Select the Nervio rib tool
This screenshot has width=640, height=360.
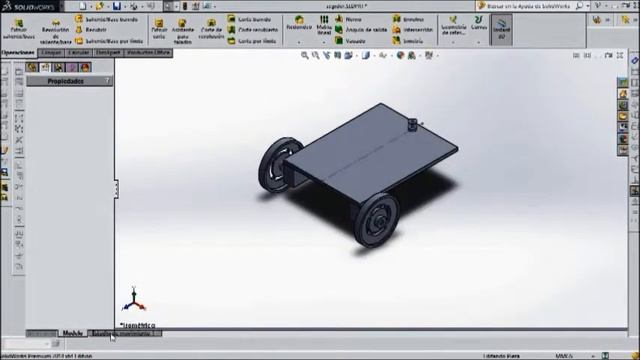pyautogui.click(x=349, y=19)
